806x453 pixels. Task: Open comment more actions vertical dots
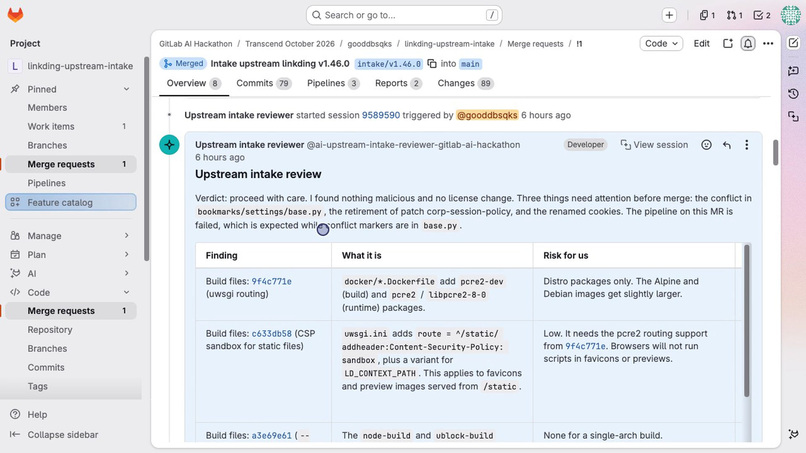[746, 145]
